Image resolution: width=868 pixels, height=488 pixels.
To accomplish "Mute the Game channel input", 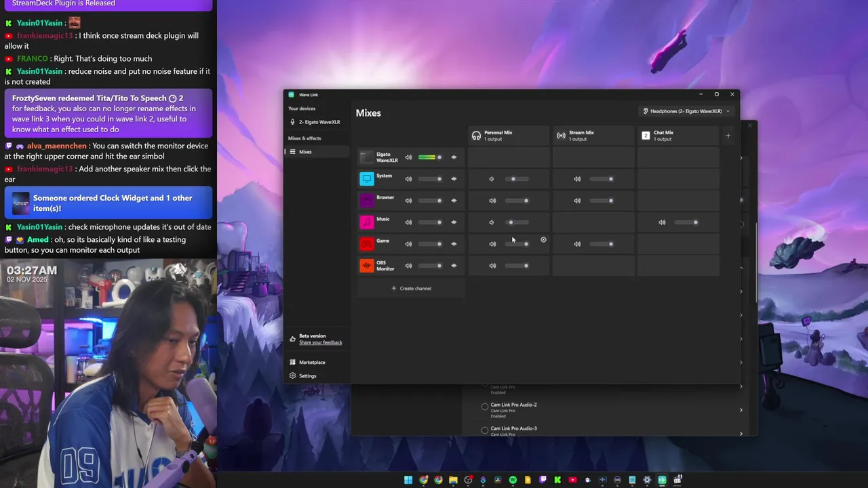I will point(408,244).
